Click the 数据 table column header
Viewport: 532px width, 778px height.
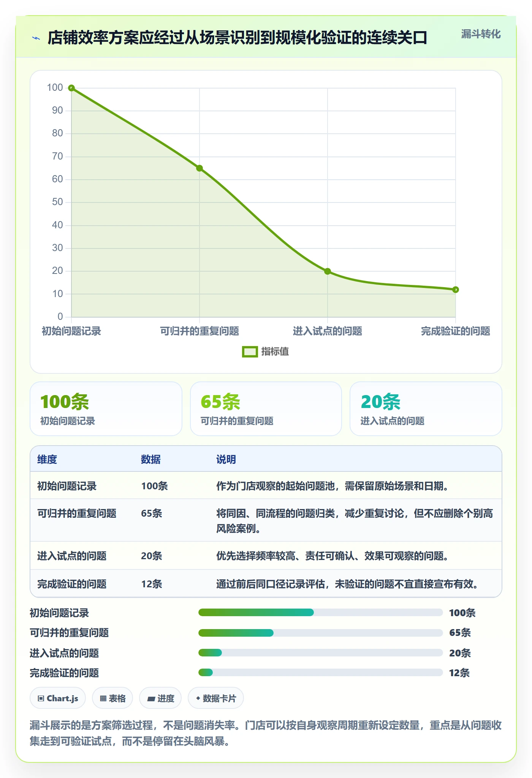(151, 459)
